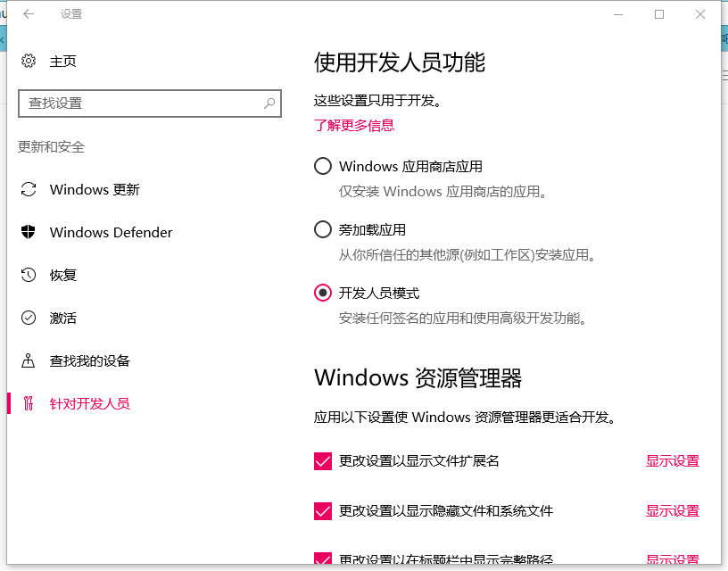
Task: Go to the 恢复 section
Action: coord(63,275)
